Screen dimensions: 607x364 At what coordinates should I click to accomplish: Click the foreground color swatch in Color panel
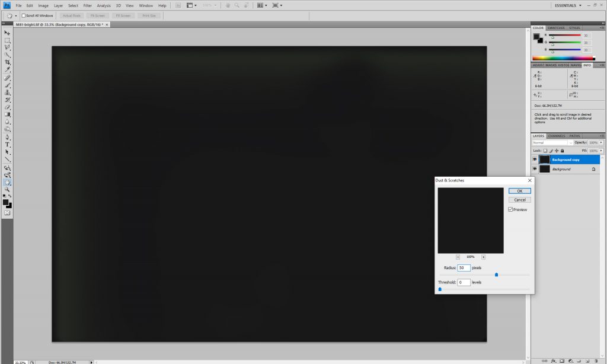click(536, 36)
